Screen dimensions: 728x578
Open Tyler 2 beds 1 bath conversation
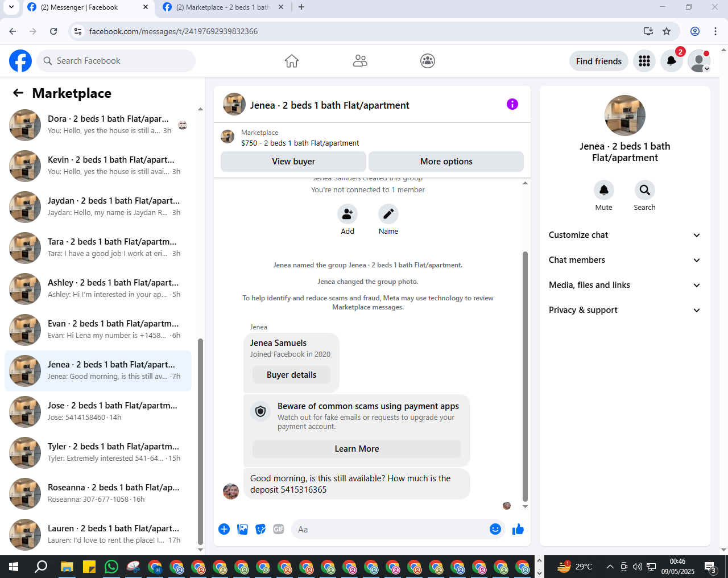[x=98, y=453]
